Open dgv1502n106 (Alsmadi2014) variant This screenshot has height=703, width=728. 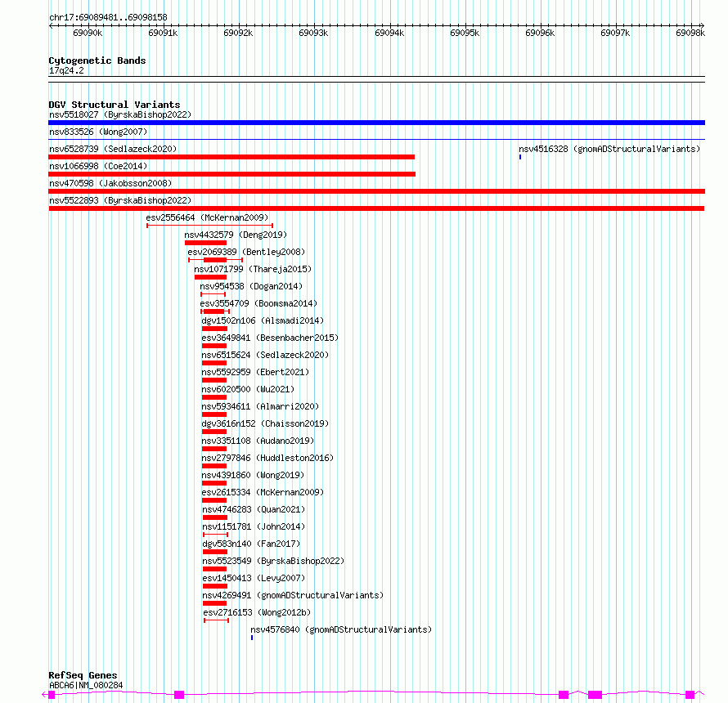point(263,320)
